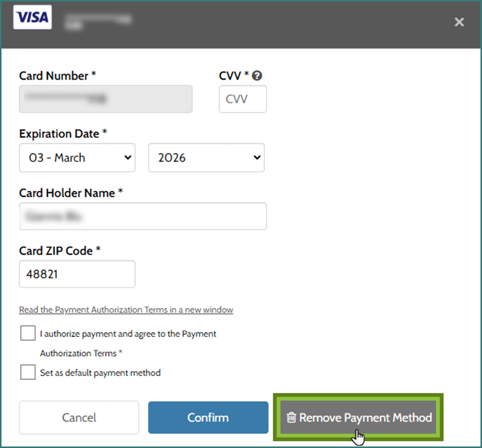Open the expiration year dropdown showing 2026

(206, 158)
